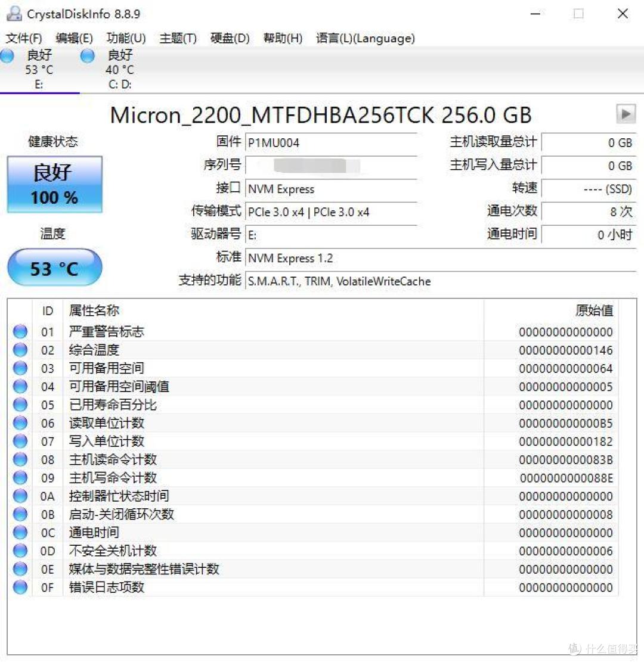Viewport: 644px width, 662px height.
Task: Click the CrystalDiskInfo title bar app icon
Action: coord(14,14)
